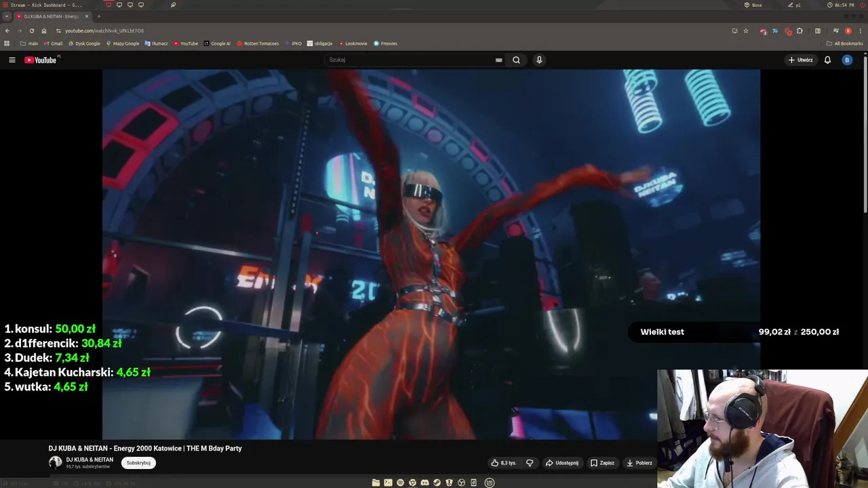Open the file manager in taskbar
868x488 pixels.
(x=376, y=483)
